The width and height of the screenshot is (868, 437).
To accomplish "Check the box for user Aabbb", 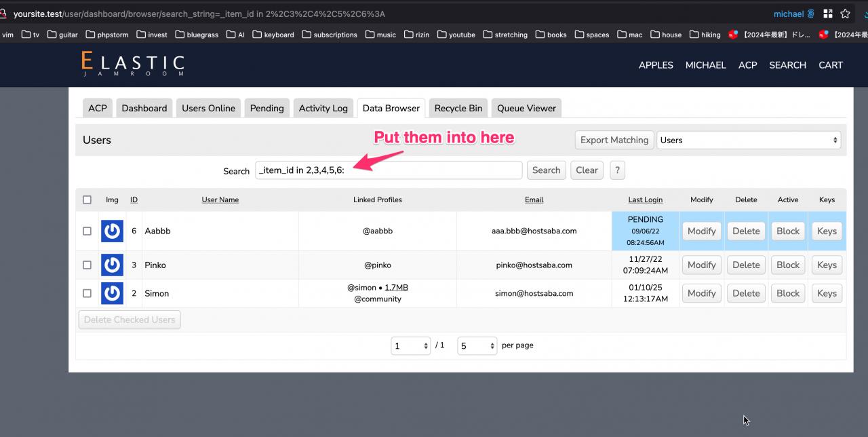I will pyautogui.click(x=87, y=231).
